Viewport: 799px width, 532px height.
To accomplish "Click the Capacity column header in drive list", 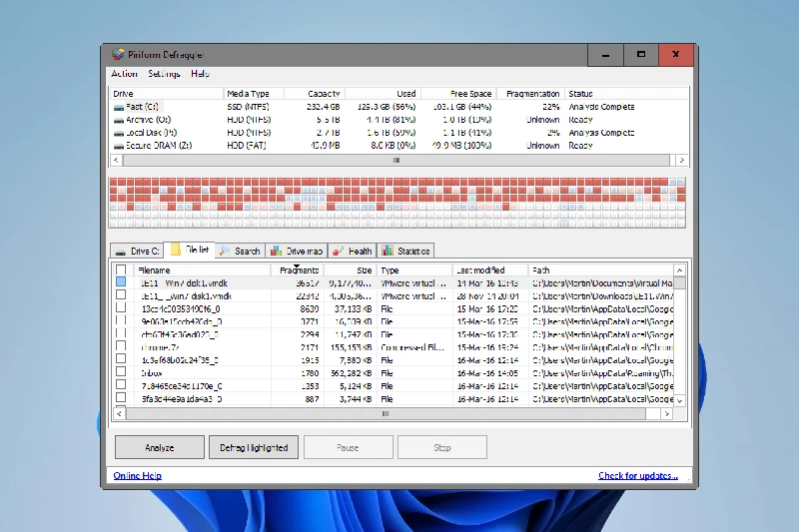I will coord(315,94).
